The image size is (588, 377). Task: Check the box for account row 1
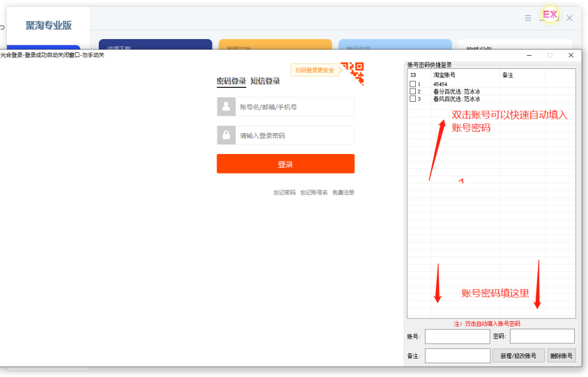click(x=413, y=84)
